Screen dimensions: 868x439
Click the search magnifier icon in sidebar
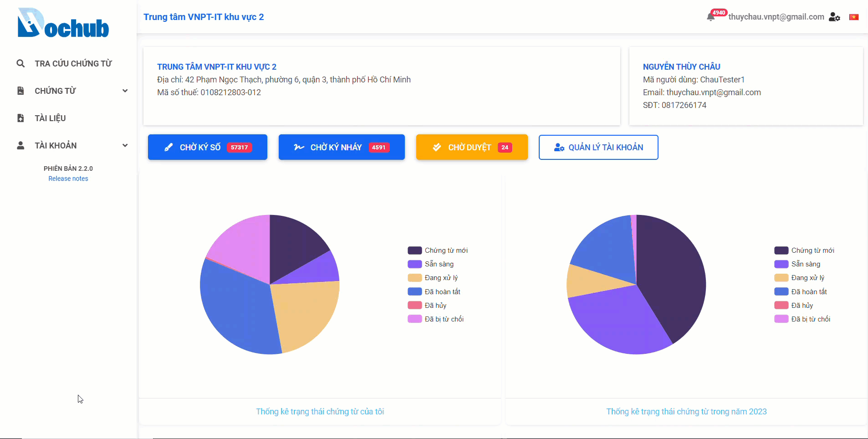[x=20, y=63]
